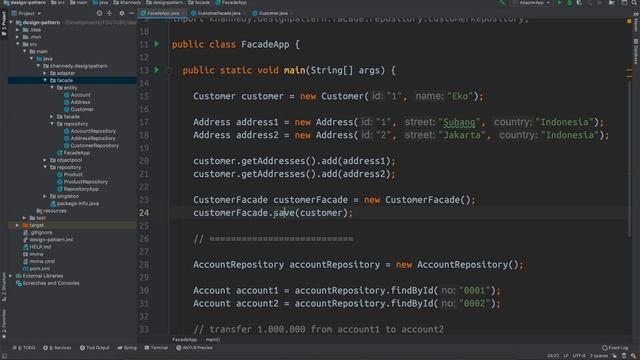Open the Favorites side tool window
Image resolution: width=640 pixels, height=360 pixels.
click(4, 324)
